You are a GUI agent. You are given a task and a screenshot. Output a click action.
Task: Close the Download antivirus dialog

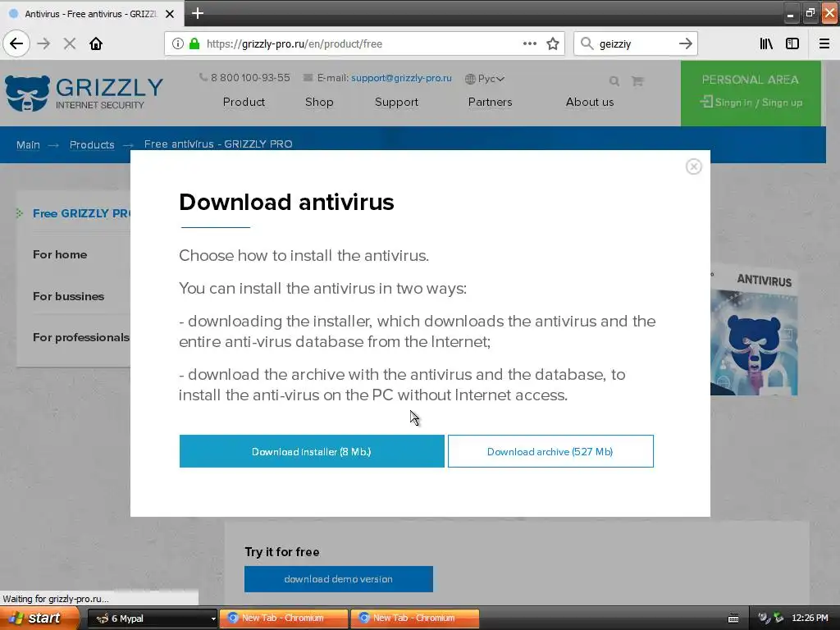(694, 167)
